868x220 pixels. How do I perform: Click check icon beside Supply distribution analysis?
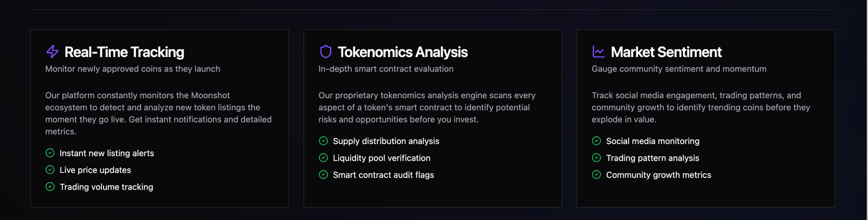pos(323,141)
